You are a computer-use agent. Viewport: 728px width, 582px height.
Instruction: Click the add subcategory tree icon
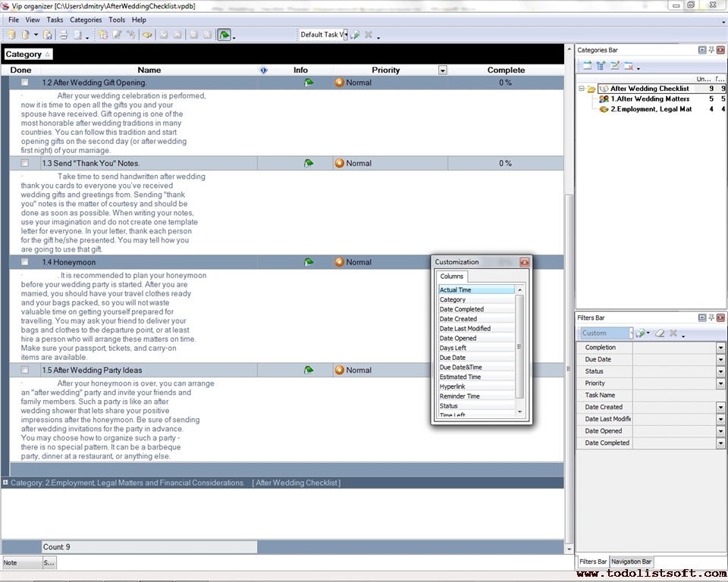(601, 66)
